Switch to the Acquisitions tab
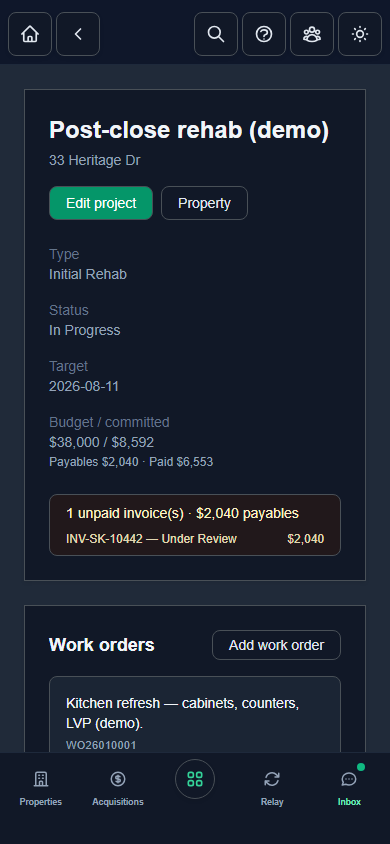Screen dimensions: 390x844 pyautogui.click(x=118, y=788)
